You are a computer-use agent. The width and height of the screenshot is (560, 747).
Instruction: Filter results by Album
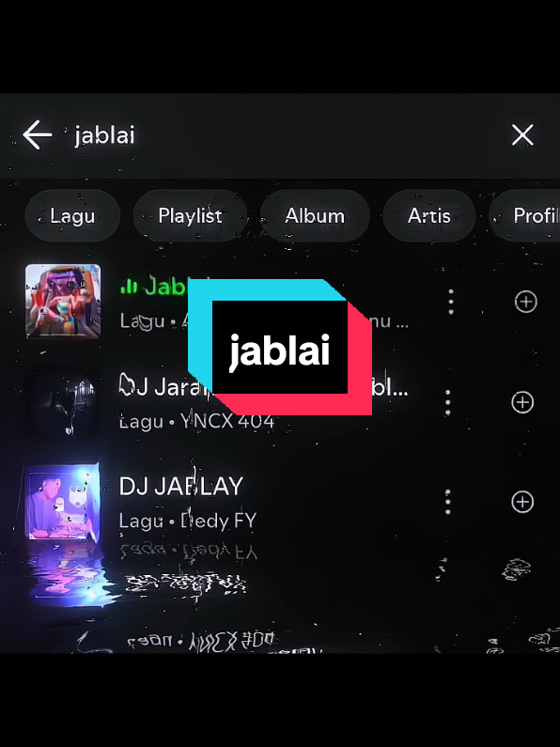pos(314,216)
